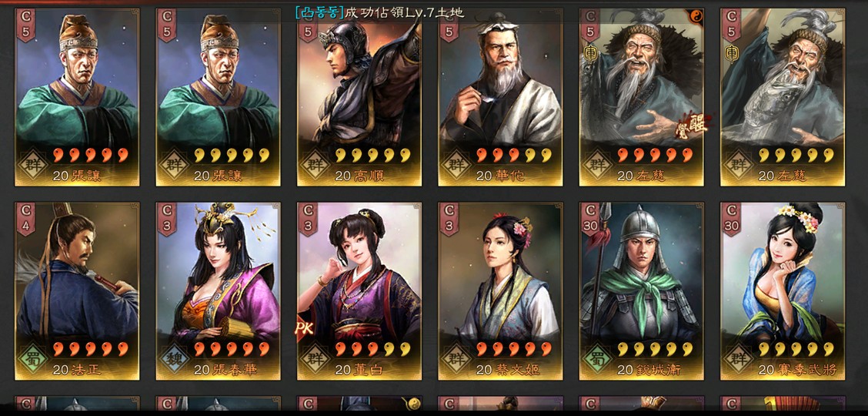The width and height of the screenshot is (868, 416).
Task: Click the C30 cost badge on 賽季武將
Action: 731,218
